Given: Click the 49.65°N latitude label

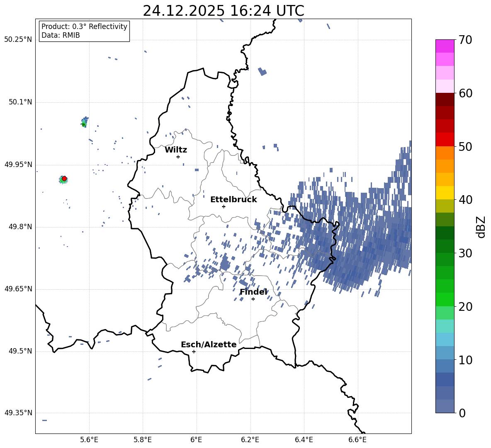Looking at the screenshot, I should (x=18, y=289).
